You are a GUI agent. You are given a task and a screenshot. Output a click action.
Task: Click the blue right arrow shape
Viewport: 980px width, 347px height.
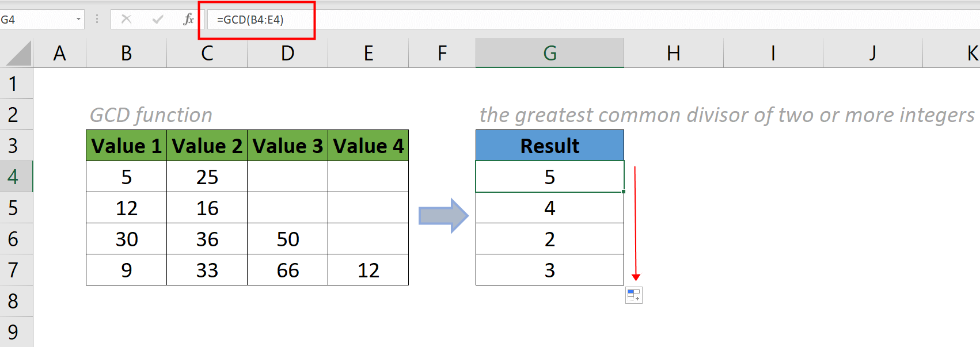tap(443, 216)
